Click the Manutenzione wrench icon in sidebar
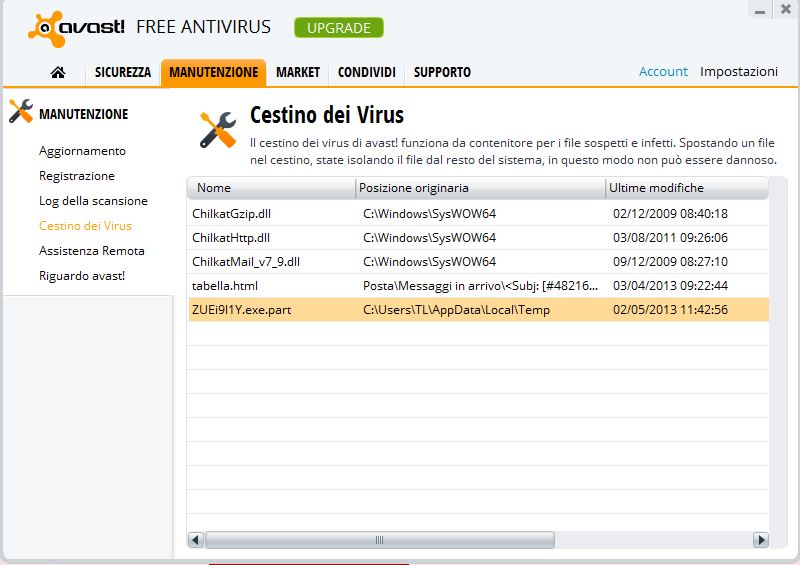 [21, 111]
